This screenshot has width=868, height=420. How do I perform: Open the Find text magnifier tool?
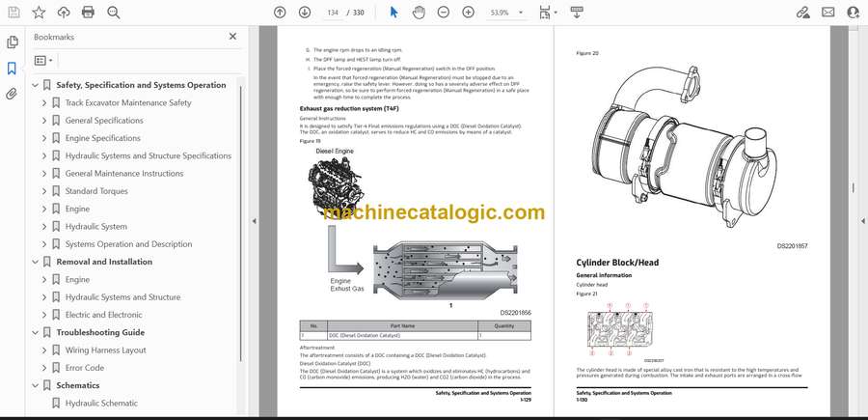(114, 13)
